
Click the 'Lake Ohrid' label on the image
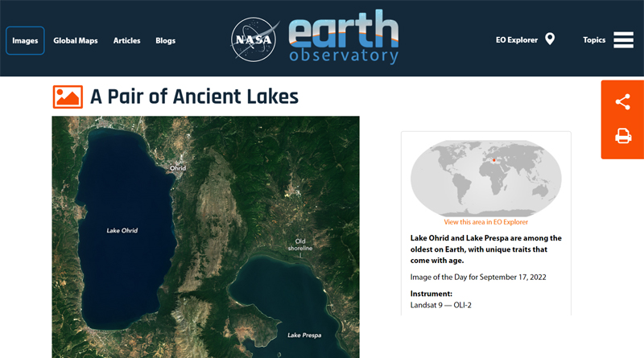pyautogui.click(x=122, y=231)
